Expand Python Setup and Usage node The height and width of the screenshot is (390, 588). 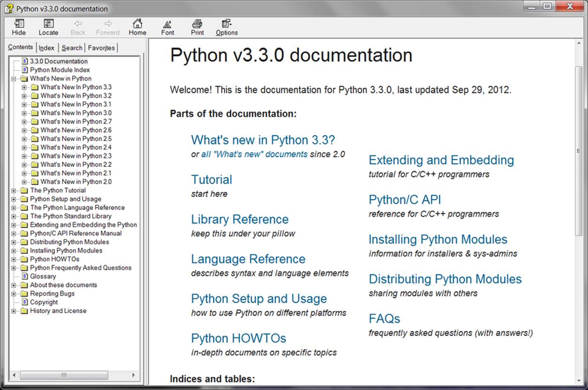[14, 199]
